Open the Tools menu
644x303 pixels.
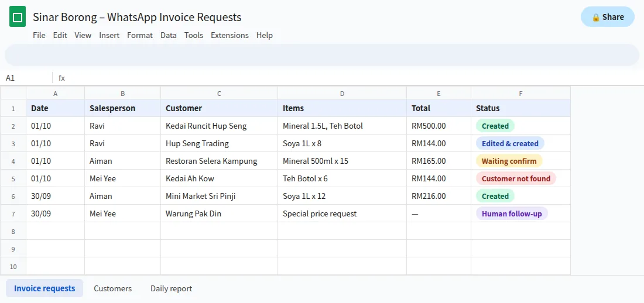(194, 35)
